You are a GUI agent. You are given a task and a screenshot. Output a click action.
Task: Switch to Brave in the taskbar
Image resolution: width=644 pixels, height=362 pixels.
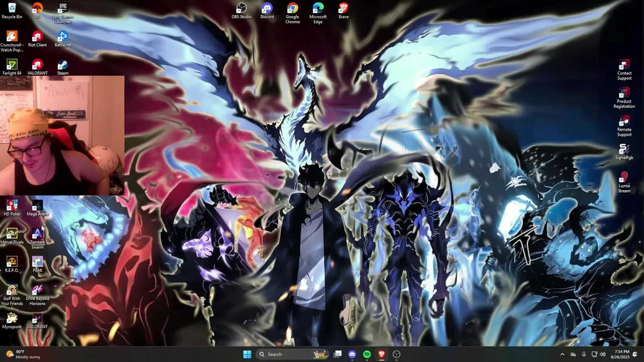click(381, 354)
